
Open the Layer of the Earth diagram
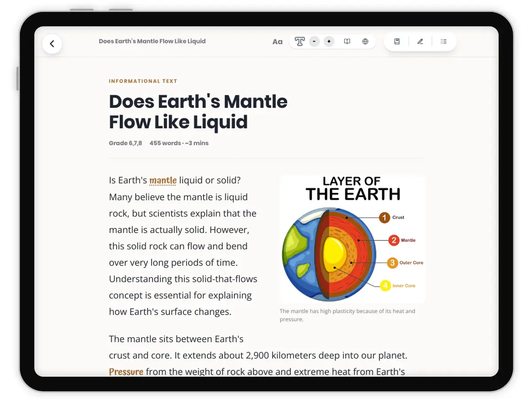[x=352, y=239]
